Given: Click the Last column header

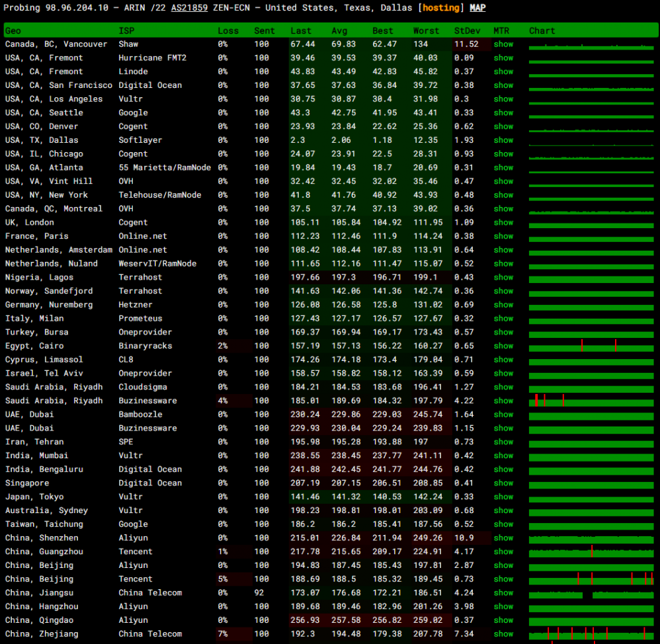Looking at the screenshot, I should [301, 30].
